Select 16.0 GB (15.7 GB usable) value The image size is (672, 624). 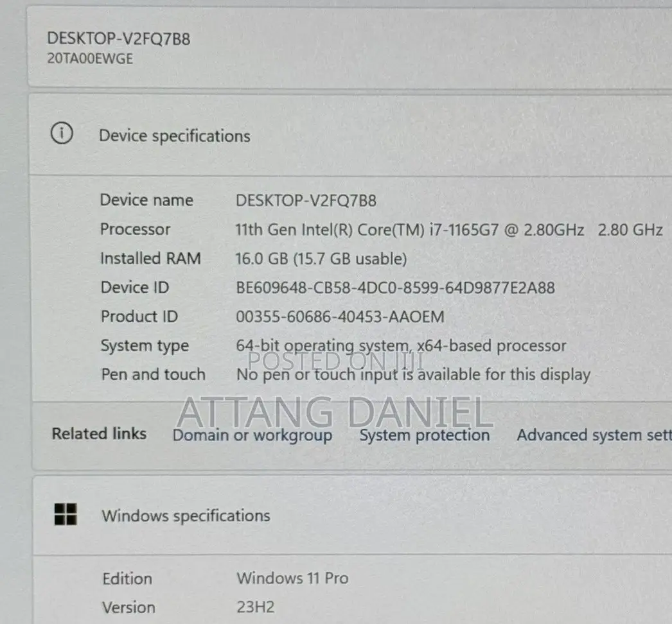click(321, 259)
